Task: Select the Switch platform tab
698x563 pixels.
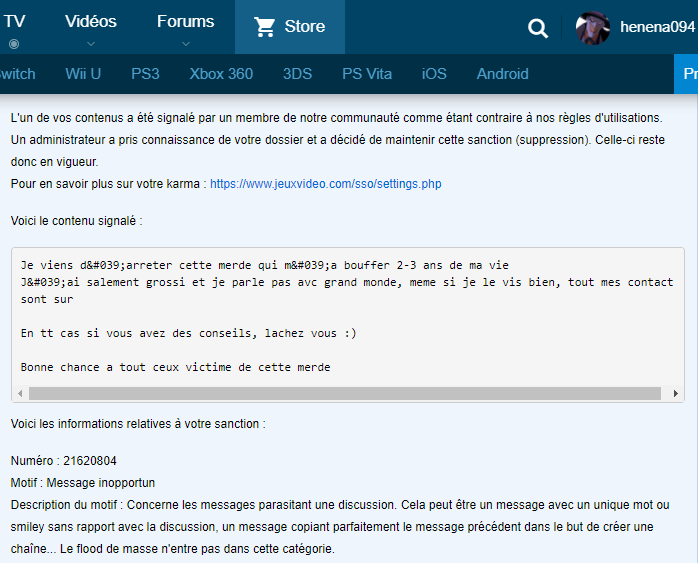Action: click(x=17, y=74)
